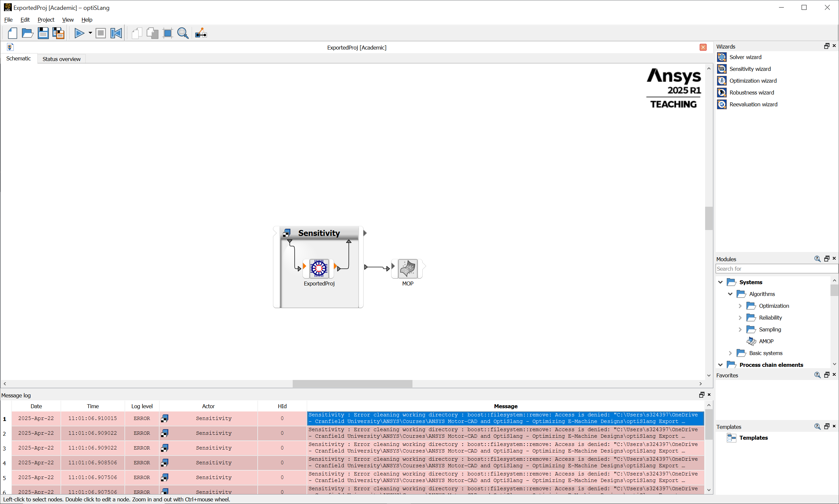The image size is (839, 504).
Task: Close the Templates panel
Action: pos(834,426)
